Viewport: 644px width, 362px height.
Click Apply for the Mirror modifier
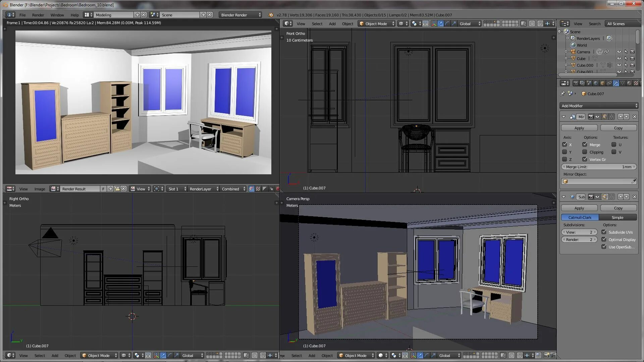(579, 128)
